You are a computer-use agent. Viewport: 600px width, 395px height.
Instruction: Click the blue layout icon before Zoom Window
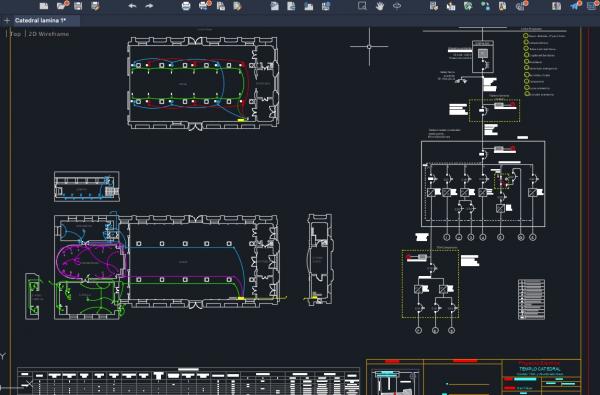(x=326, y=6)
